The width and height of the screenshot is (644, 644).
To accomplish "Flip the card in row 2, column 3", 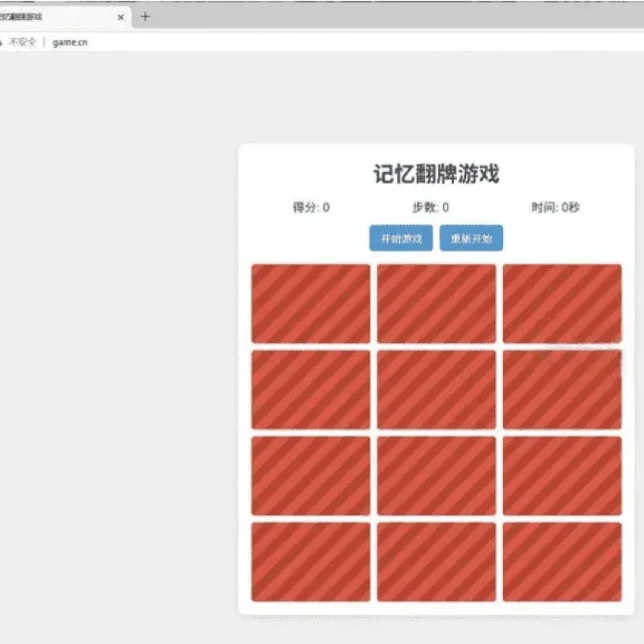I will click(x=562, y=390).
